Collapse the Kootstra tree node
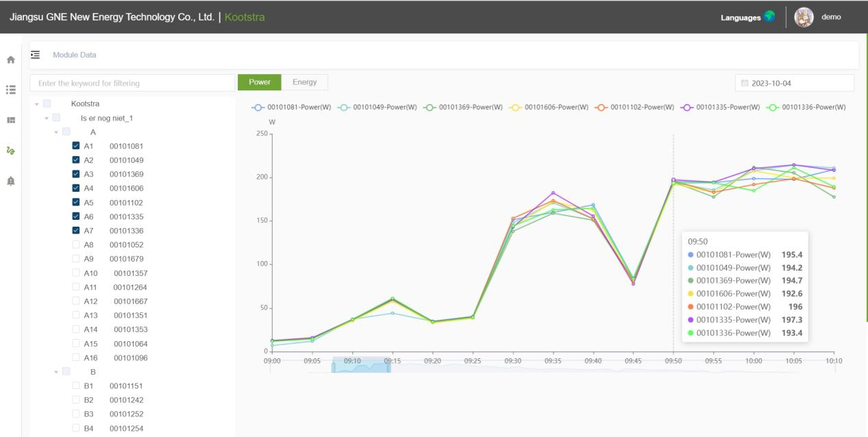 click(36, 104)
